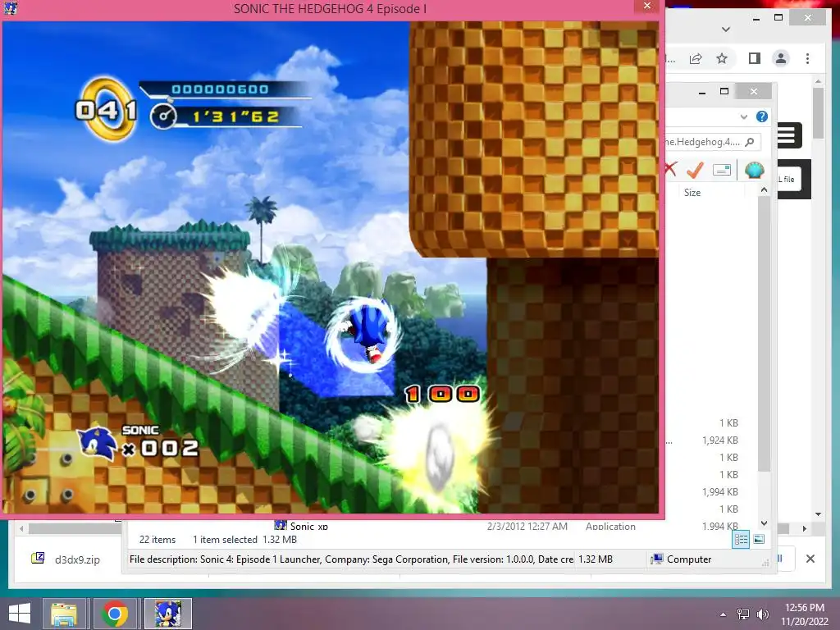
Task: Open the Chrome profile avatar
Action: 781,58
